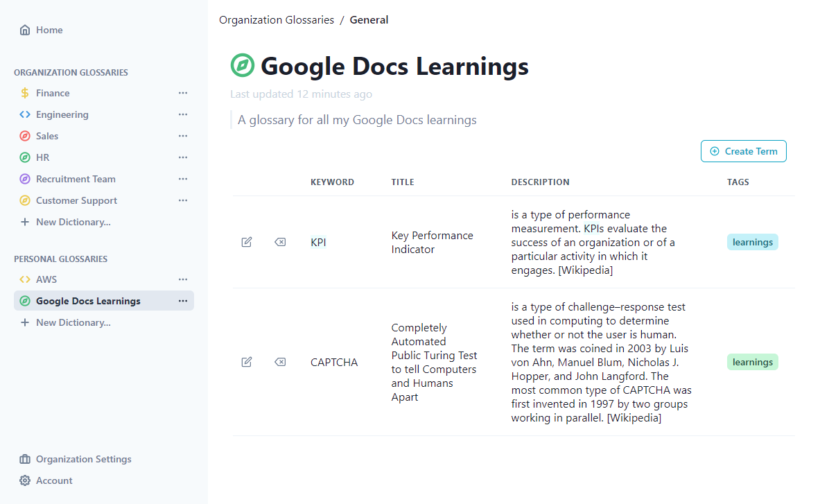
Task: Click the red Sales compass icon
Action: click(x=24, y=136)
